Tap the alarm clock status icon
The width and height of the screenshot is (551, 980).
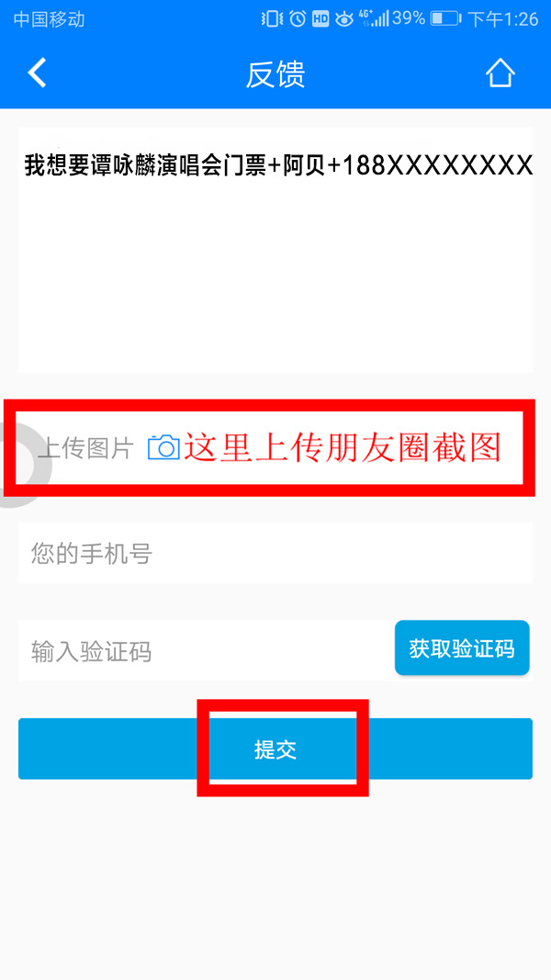pyautogui.click(x=298, y=18)
